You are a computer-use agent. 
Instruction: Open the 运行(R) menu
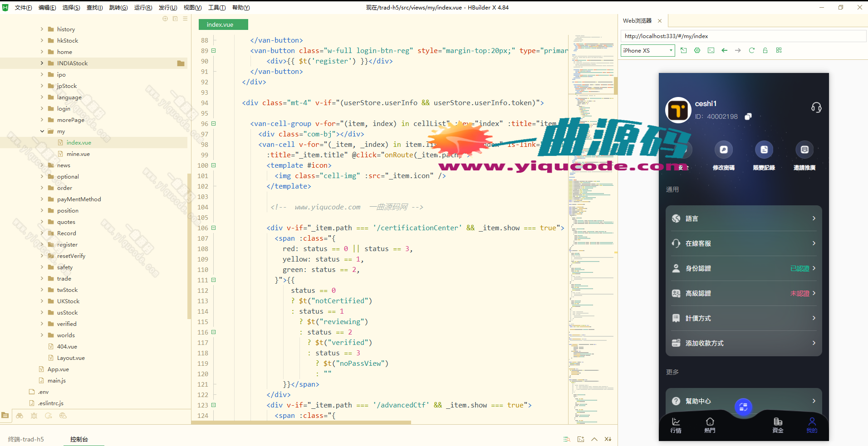(x=143, y=8)
